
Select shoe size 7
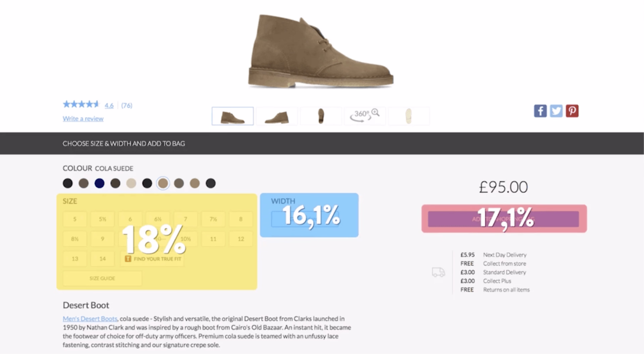point(185,219)
